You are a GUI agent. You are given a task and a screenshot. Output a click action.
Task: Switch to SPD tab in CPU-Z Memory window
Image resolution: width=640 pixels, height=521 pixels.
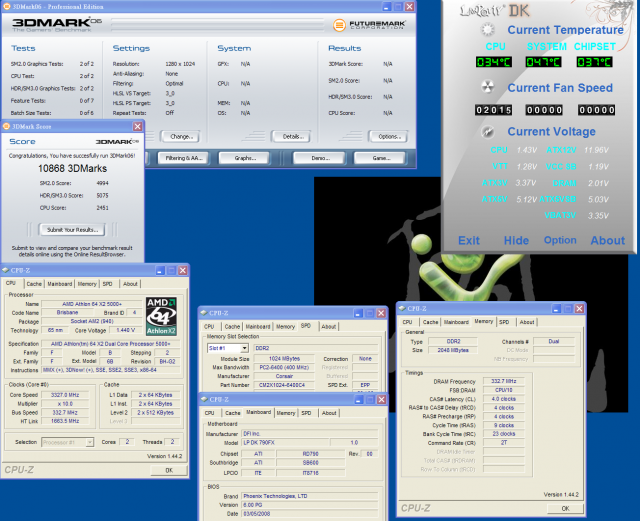click(504, 322)
